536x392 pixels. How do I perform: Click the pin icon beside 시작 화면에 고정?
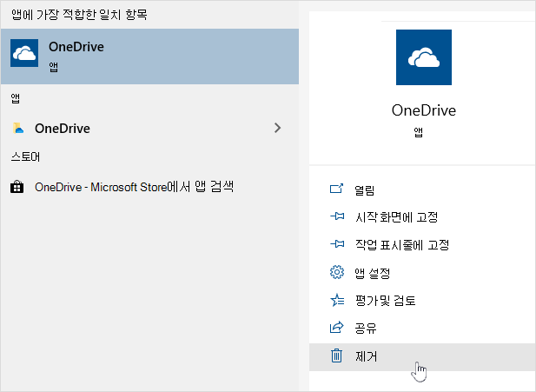click(337, 216)
